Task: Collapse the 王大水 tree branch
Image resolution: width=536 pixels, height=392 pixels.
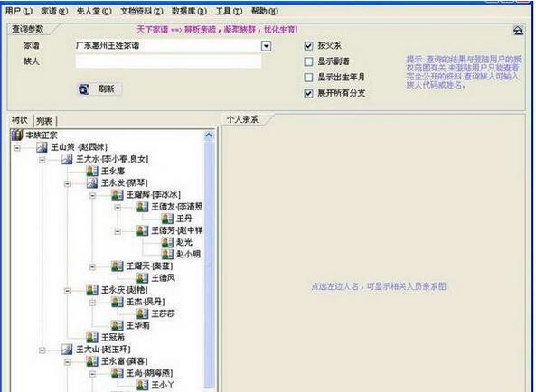Action: (42, 160)
